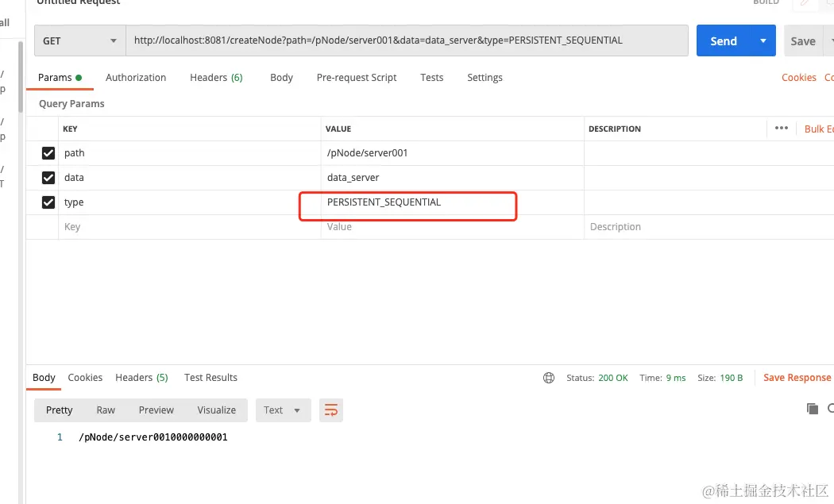Click the data_server value cell

[x=452, y=178]
